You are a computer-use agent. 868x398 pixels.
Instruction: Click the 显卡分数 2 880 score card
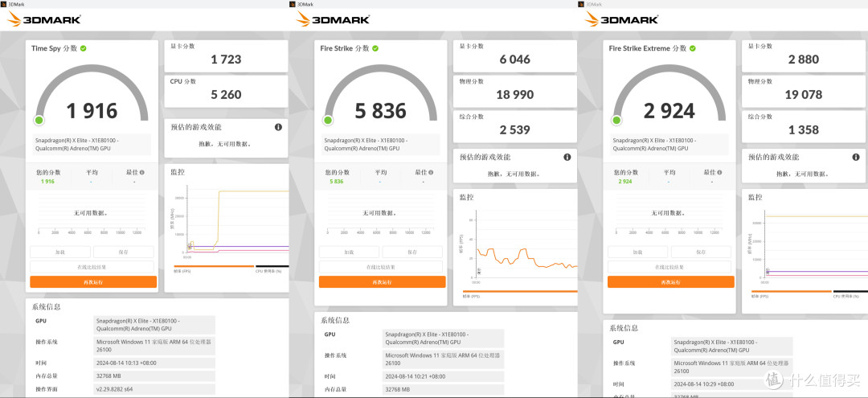pos(804,56)
